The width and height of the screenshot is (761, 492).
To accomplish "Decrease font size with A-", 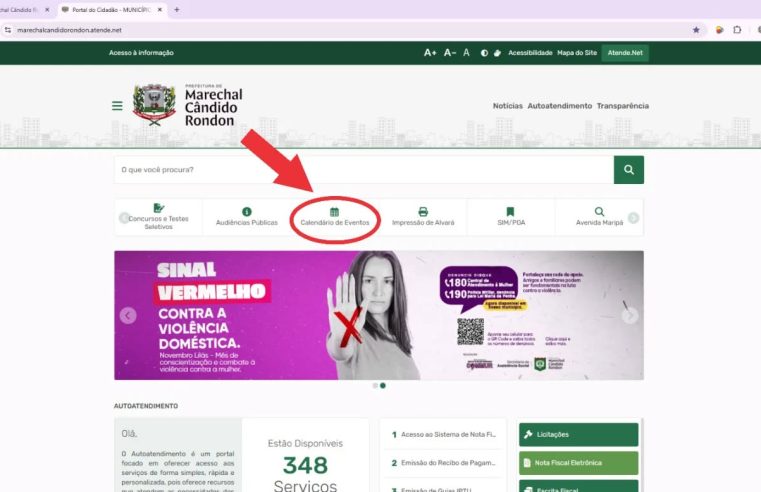I will (450, 53).
